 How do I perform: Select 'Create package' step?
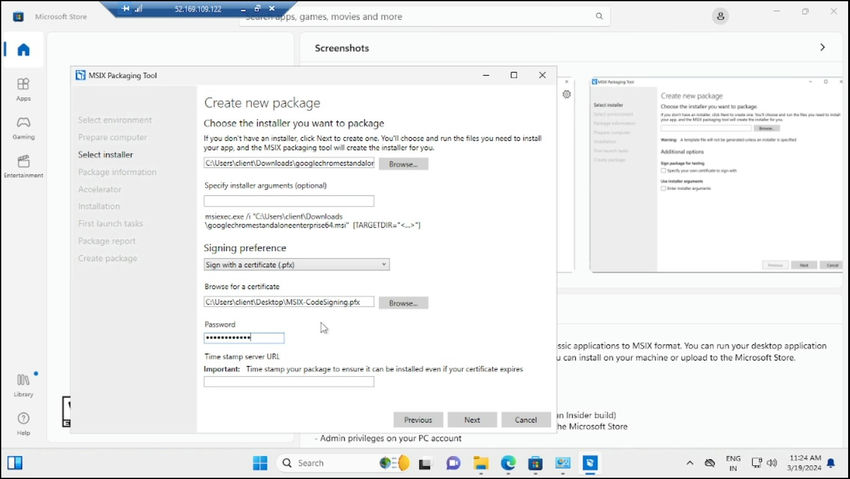click(107, 258)
